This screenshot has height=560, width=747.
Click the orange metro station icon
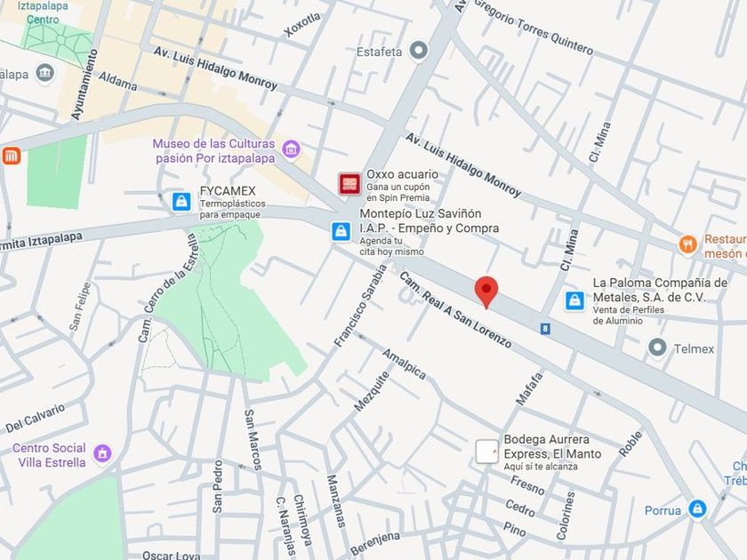tap(11, 156)
